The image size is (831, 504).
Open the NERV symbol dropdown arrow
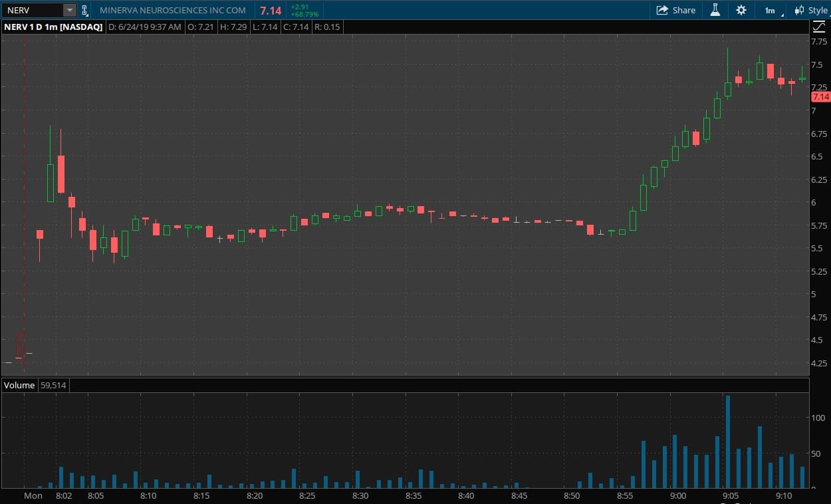69,10
